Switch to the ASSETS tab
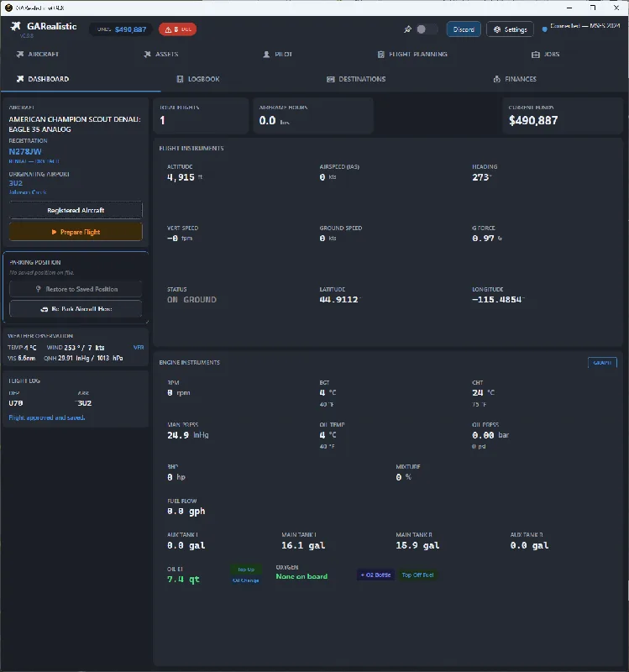This screenshot has height=672, width=629. click(x=160, y=54)
